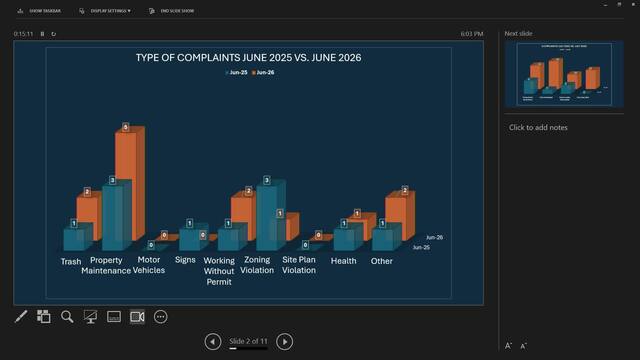640x360 pixels.
Task: Click to add notes field
Action: point(564,127)
